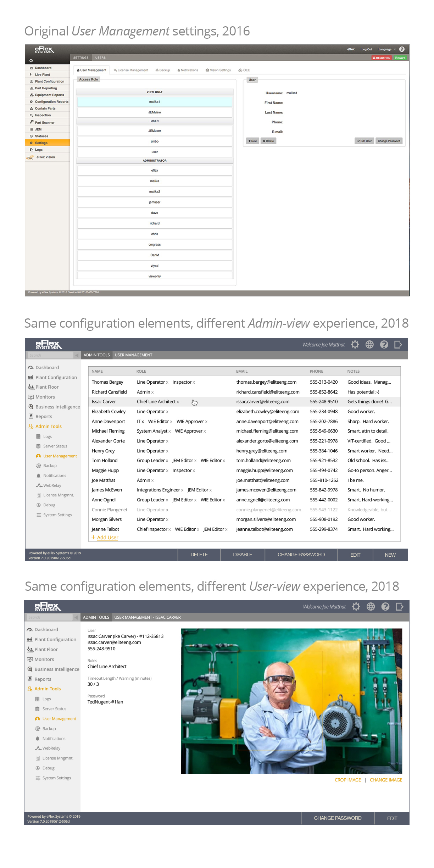Image resolution: width=434 pixels, height=868 pixels.
Task: Remove Chief Line Architect role from Issac Carver
Action: tap(178, 402)
